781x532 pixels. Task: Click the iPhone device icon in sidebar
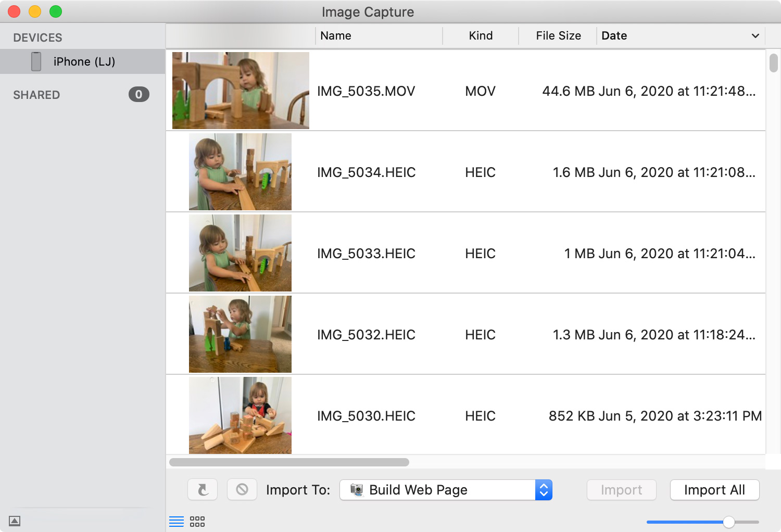[x=36, y=61]
